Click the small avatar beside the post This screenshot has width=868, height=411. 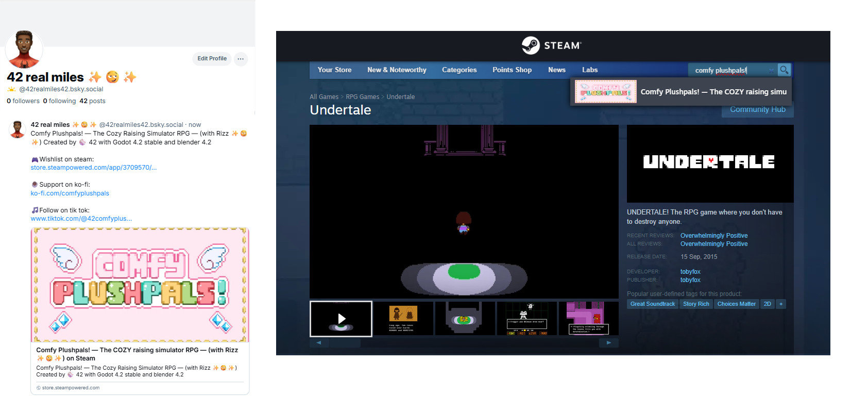[18, 129]
